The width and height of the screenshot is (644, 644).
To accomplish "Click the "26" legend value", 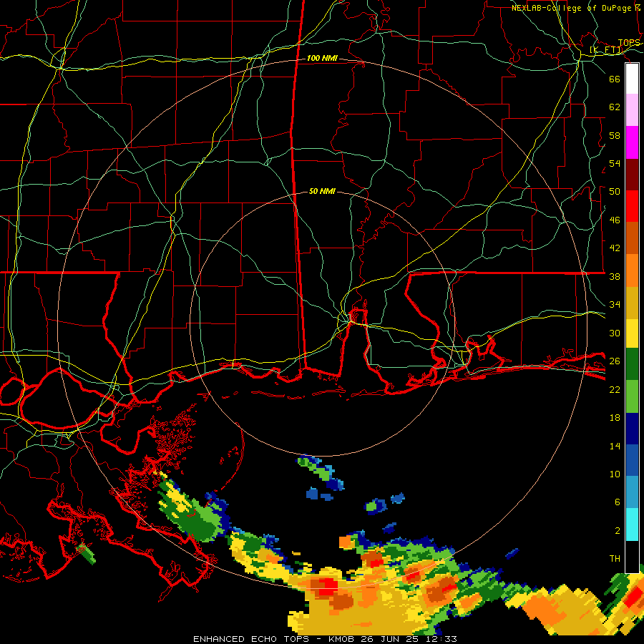I will click(x=615, y=361).
